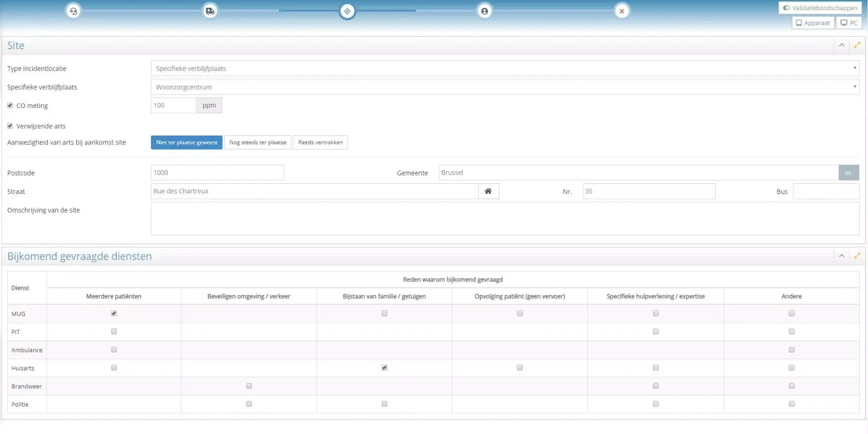The width and height of the screenshot is (868, 434).
Task: Collapse the Site panel with chevron
Action: (841, 45)
